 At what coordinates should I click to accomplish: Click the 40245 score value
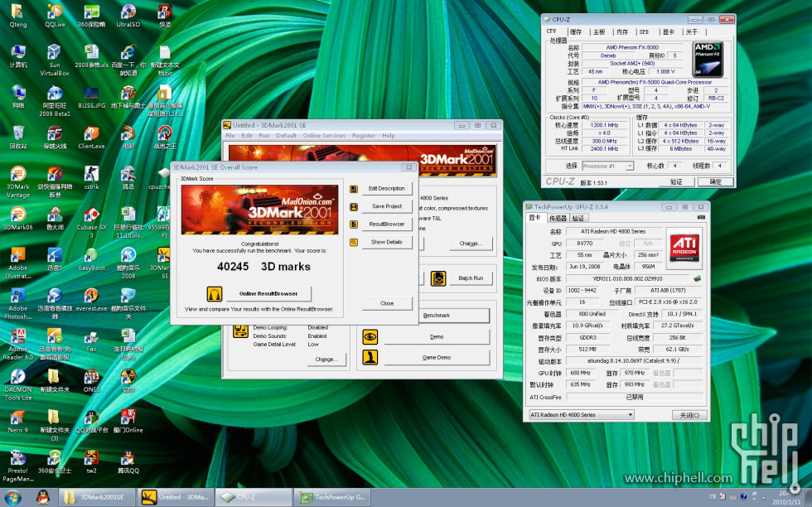(x=233, y=267)
